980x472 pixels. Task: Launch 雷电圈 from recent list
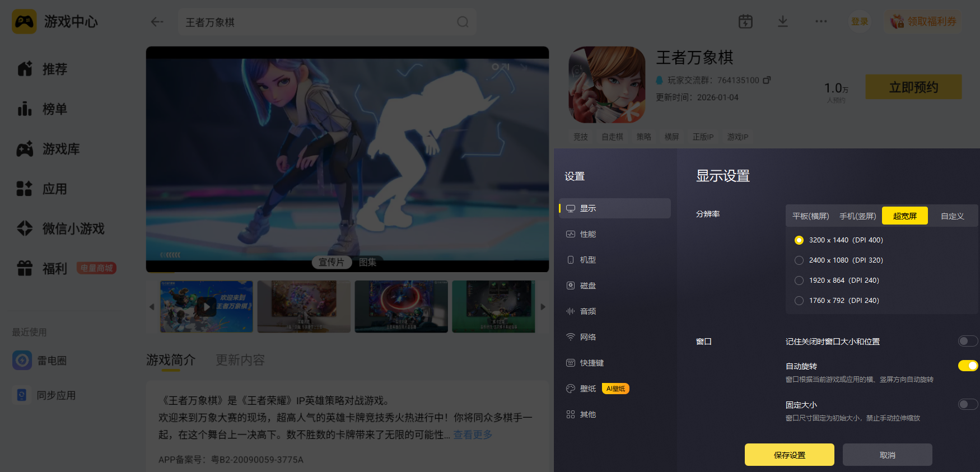tap(40, 361)
